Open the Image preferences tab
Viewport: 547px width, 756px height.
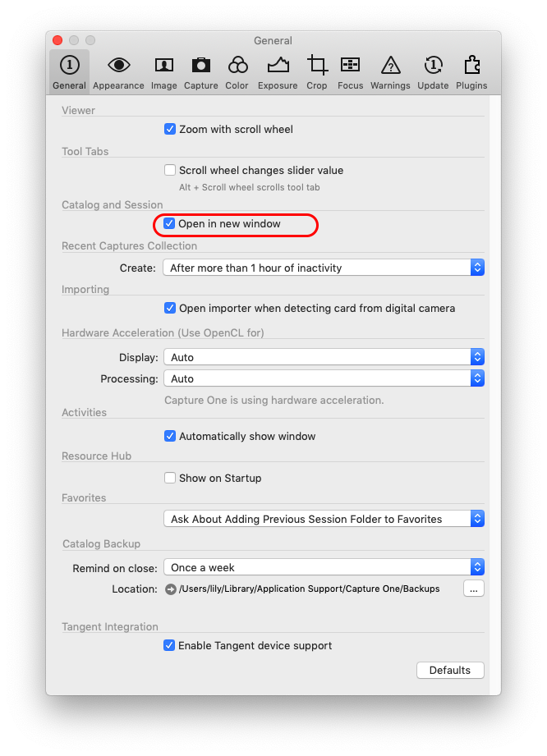164,72
